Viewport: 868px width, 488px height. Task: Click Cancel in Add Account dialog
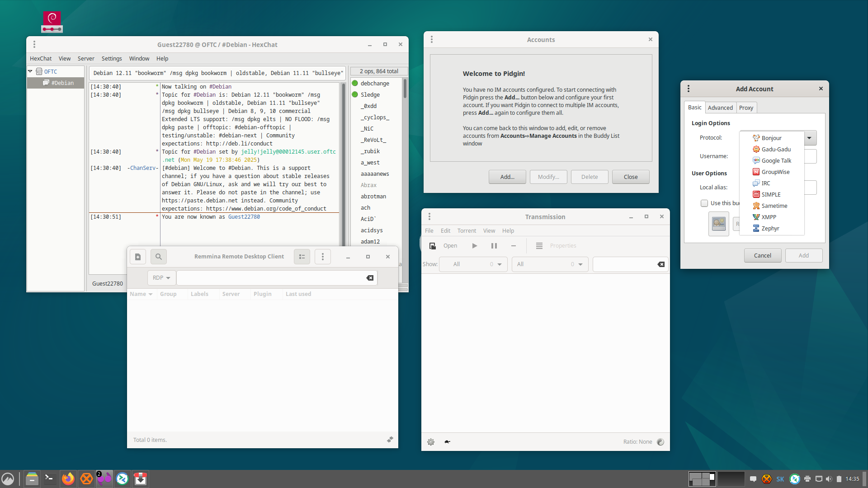[x=763, y=256]
